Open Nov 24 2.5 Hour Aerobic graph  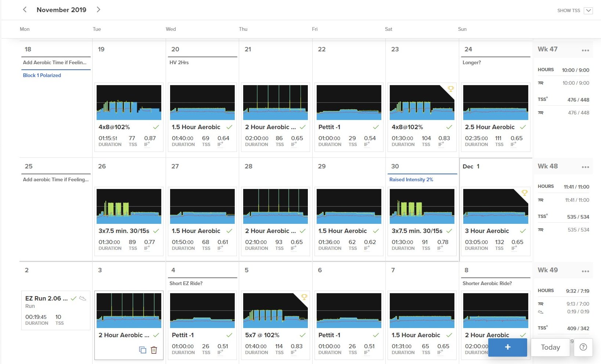(x=496, y=102)
